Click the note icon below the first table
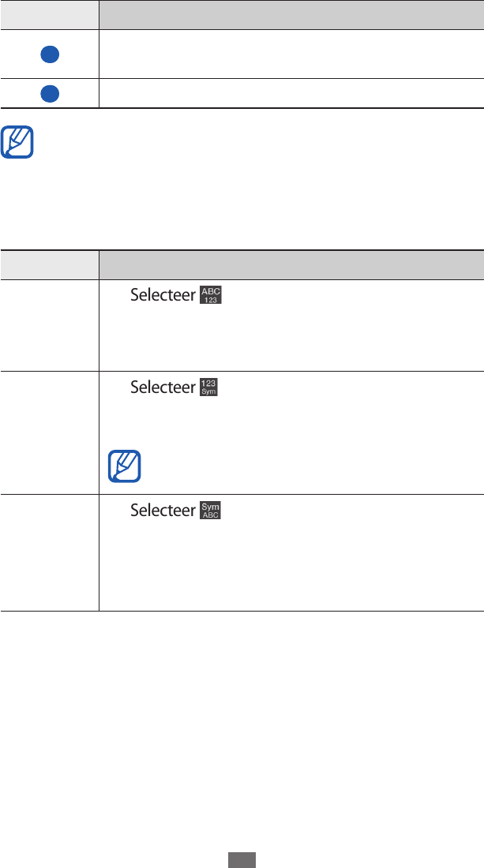Viewport: 484px width, 868px height. click(17, 142)
